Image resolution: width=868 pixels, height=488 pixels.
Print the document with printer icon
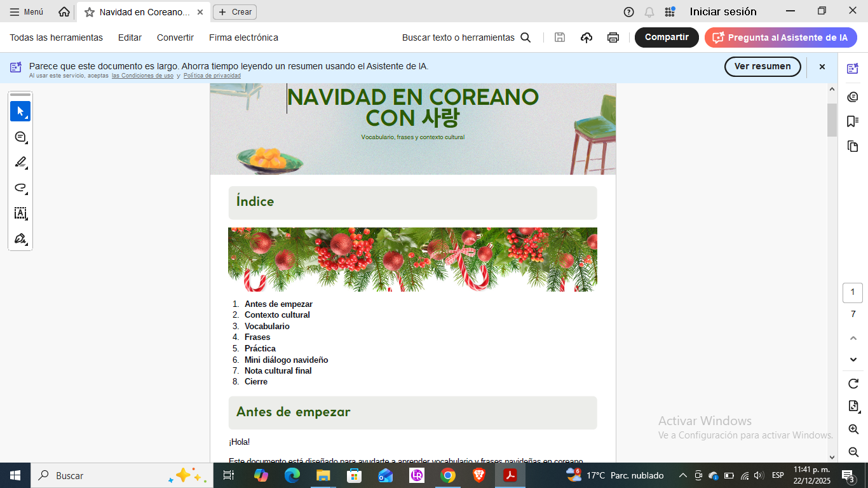[613, 37]
